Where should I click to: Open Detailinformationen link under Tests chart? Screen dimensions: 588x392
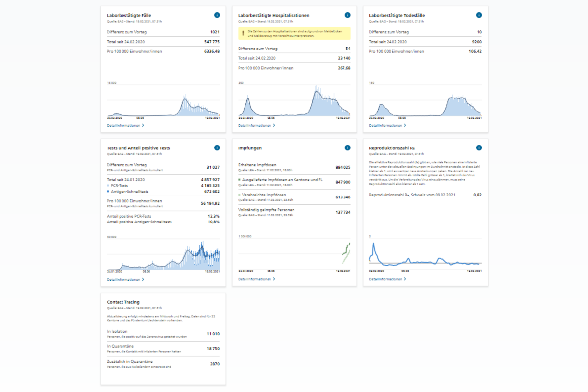(x=126, y=279)
